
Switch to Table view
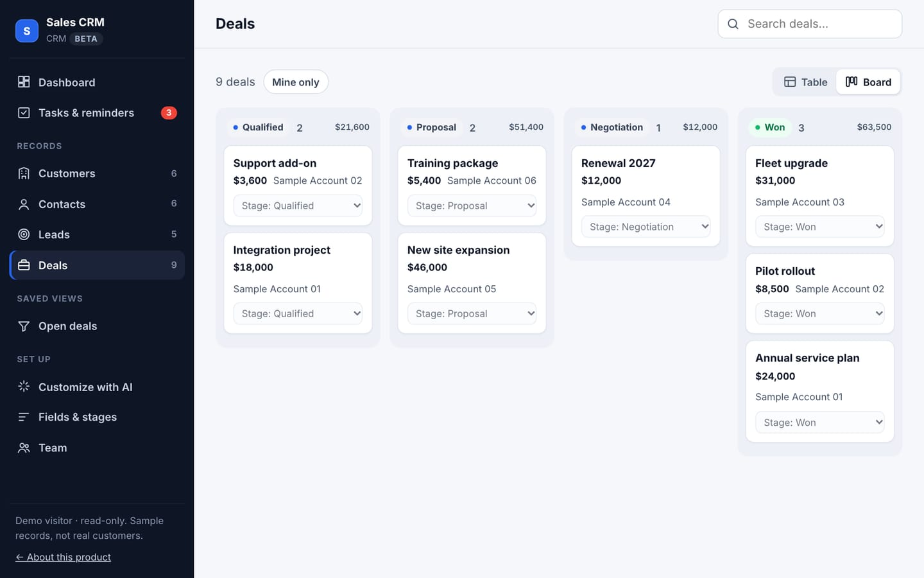pos(805,82)
